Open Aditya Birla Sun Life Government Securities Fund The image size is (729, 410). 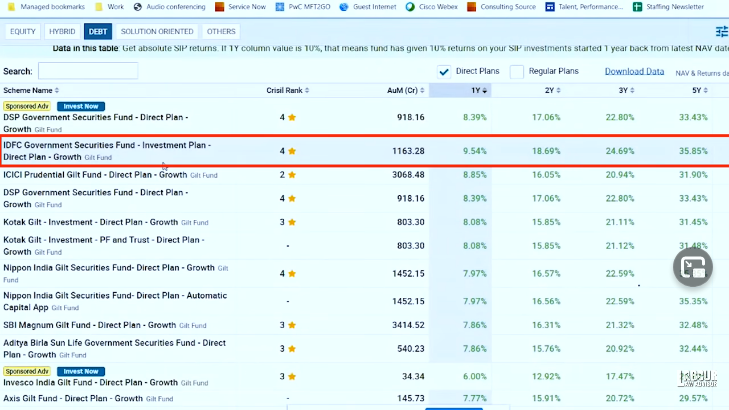click(x=114, y=349)
